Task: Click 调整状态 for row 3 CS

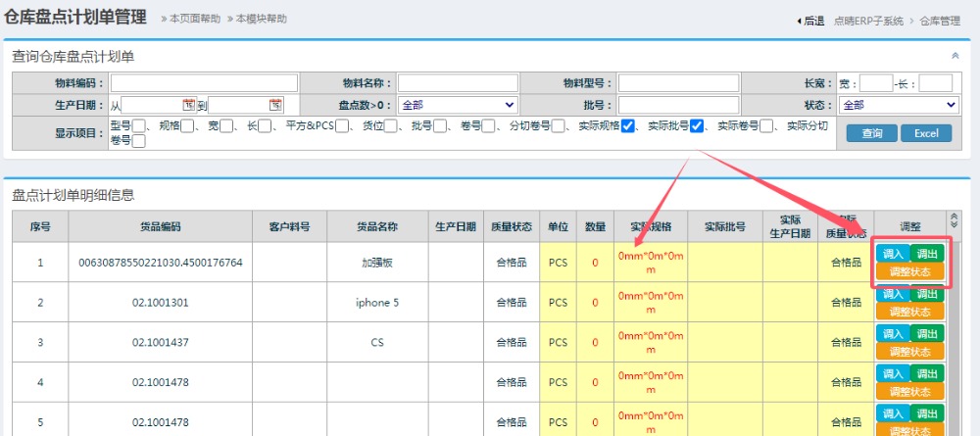Action: point(909,351)
